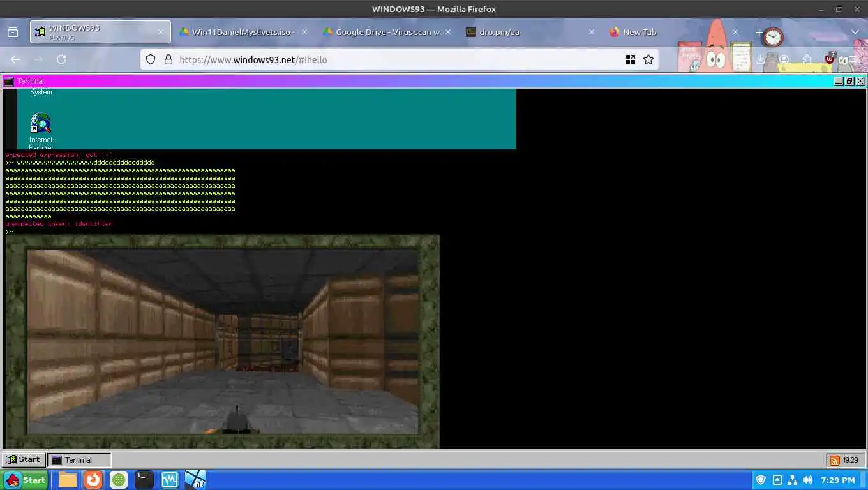Open the QR/extensions grid icon in address bar
Viewport: 868px width, 490px height.
pyautogui.click(x=631, y=59)
